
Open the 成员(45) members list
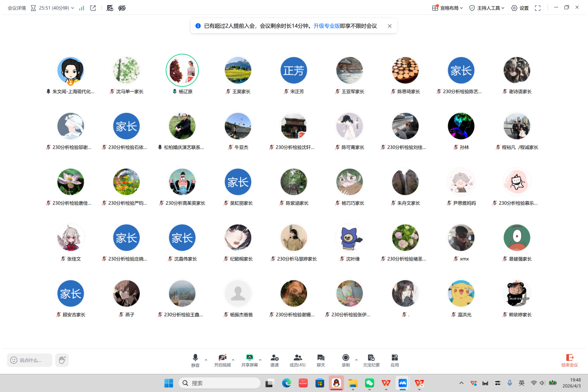pos(297,360)
